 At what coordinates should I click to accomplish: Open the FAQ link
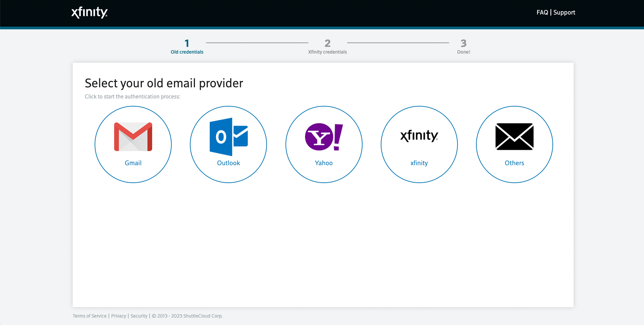(542, 12)
